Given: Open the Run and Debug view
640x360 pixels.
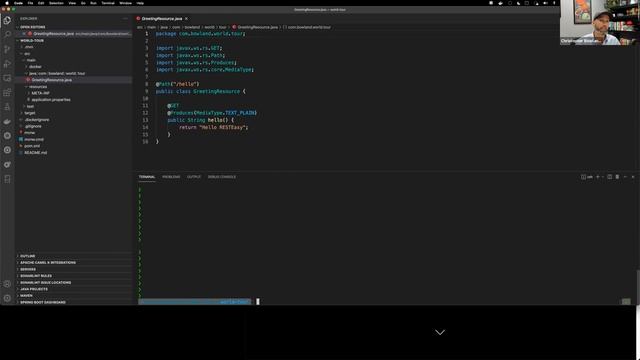Looking at the screenshot, I should click(7, 63).
